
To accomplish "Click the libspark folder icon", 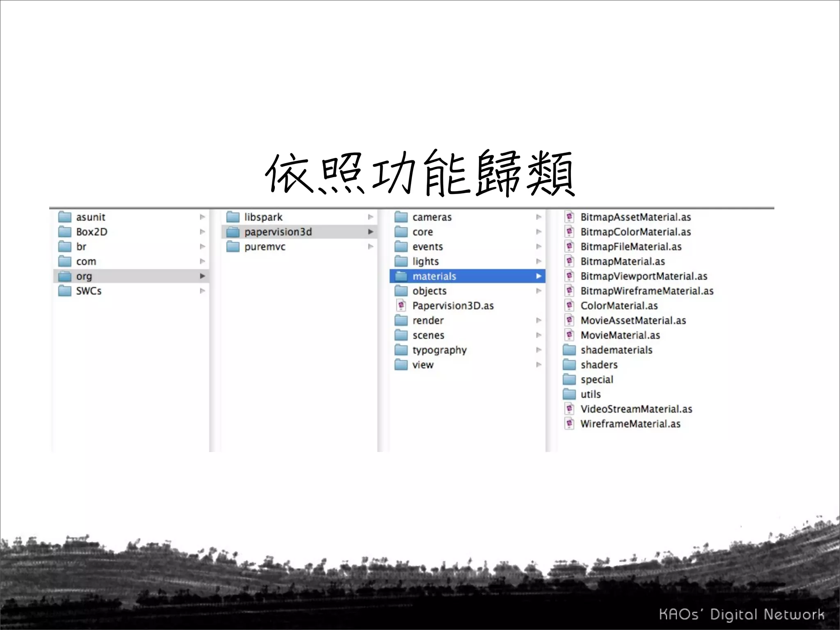I will [x=233, y=217].
